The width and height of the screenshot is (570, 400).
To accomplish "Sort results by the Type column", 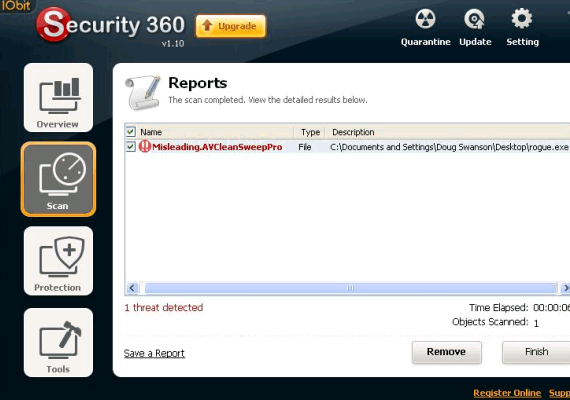I will point(309,132).
